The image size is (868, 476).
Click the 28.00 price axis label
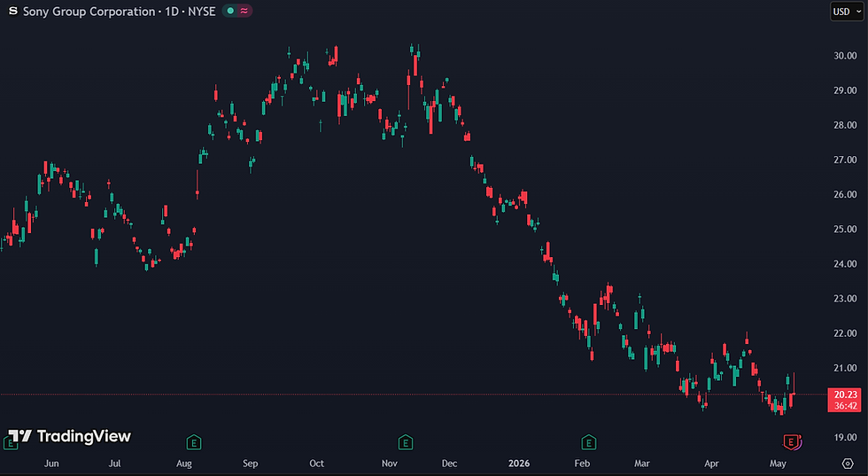pyautogui.click(x=845, y=125)
